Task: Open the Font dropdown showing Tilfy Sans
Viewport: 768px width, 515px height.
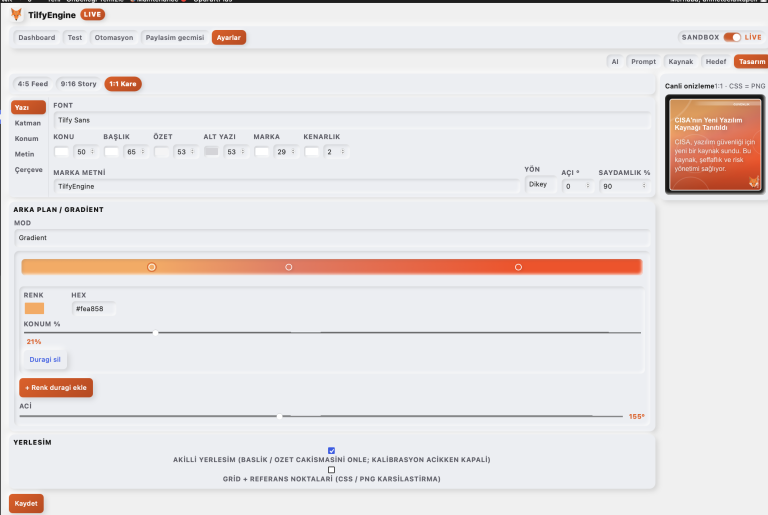Action: tap(352, 120)
